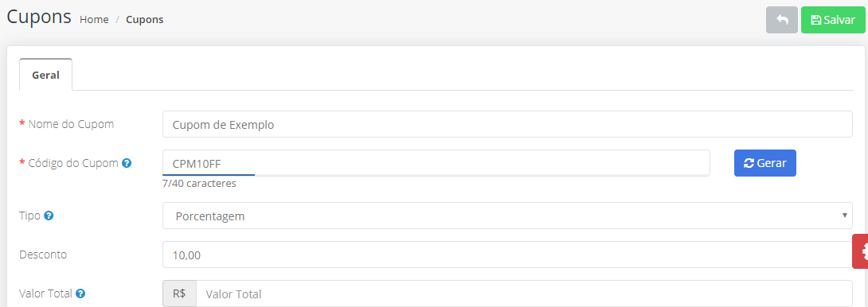Click the help icon next to Tipo
This screenshot has width=868, height=307.
coord(48,216)
